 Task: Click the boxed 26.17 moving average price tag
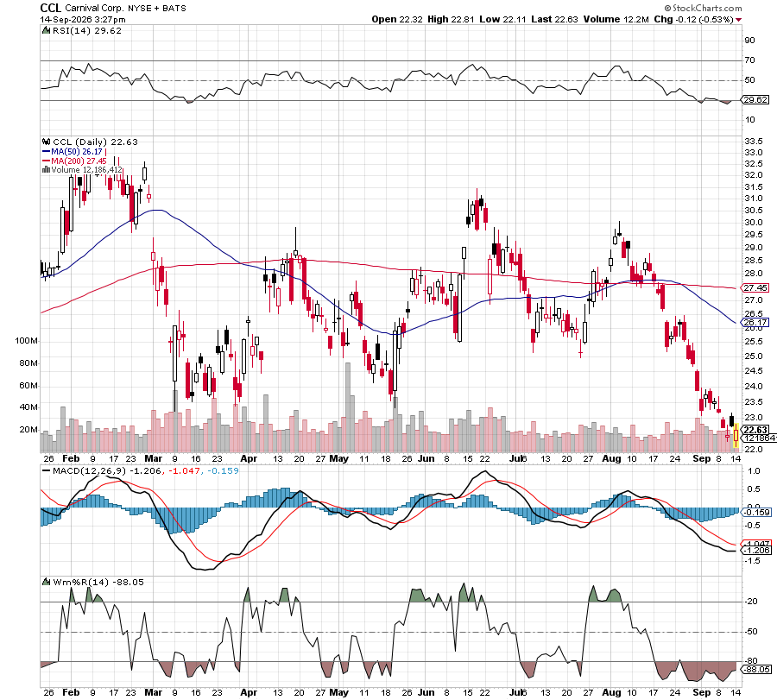pyautogui.click(x=755, y=322)
